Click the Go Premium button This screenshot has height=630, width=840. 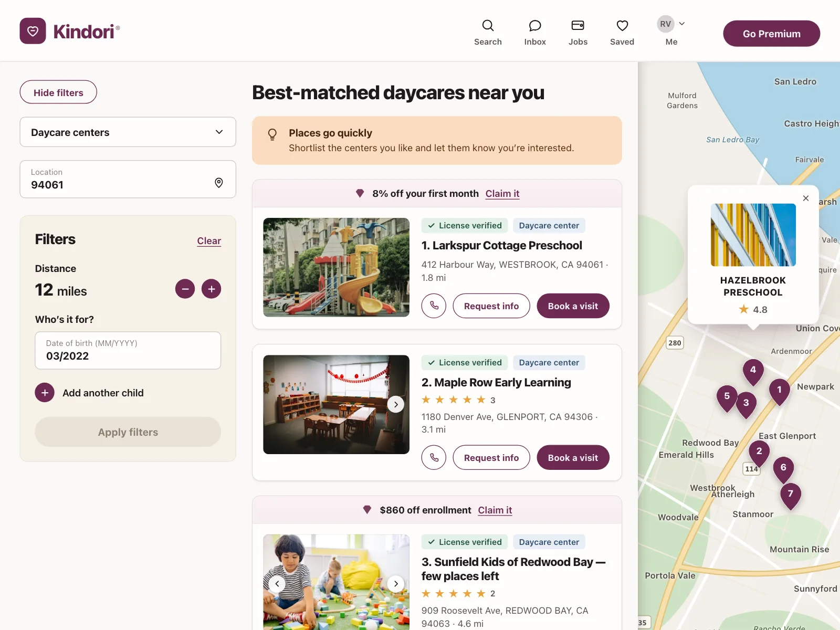point(771,34)
